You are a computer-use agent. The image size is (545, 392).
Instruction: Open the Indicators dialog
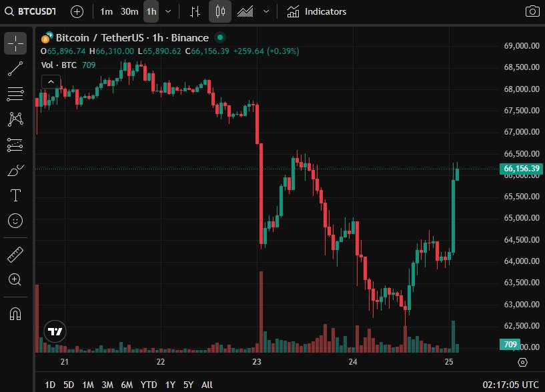[317, 11]
